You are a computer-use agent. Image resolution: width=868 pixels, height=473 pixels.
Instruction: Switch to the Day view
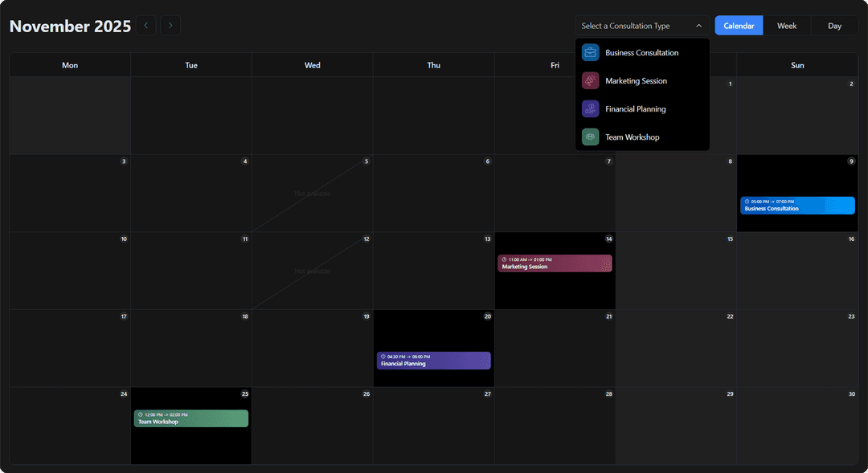click(x=834, y=26)
